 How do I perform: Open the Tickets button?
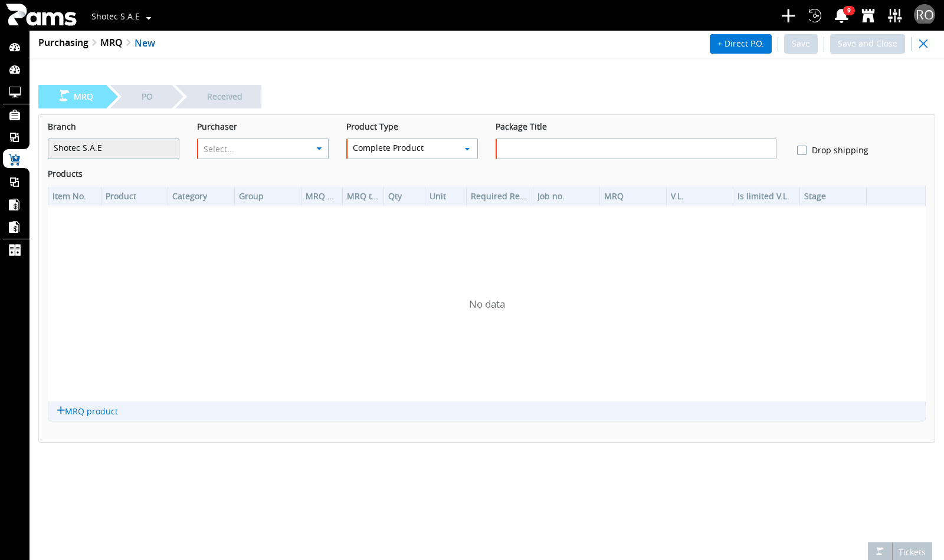pyautogui.click(x=912, y=552)
